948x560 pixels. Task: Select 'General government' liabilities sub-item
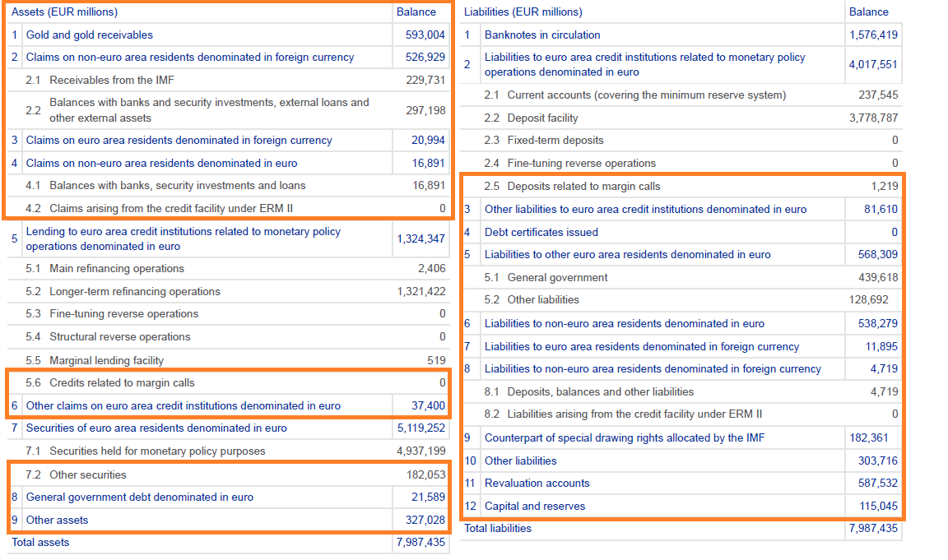click(557, 277)
